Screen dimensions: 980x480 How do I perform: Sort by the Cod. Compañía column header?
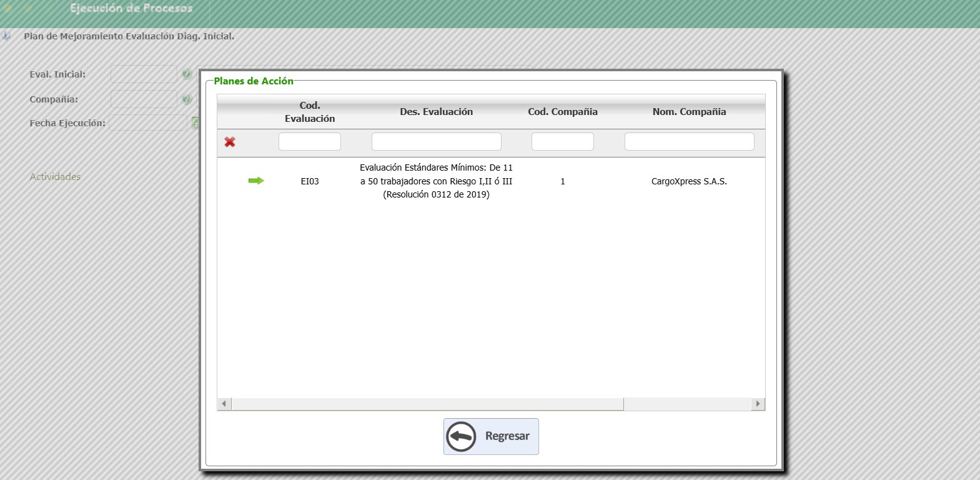563,112
